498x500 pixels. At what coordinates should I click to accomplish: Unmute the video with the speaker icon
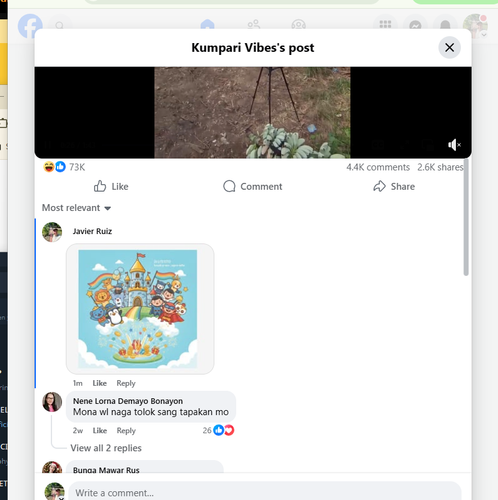[x=454, y=145]
